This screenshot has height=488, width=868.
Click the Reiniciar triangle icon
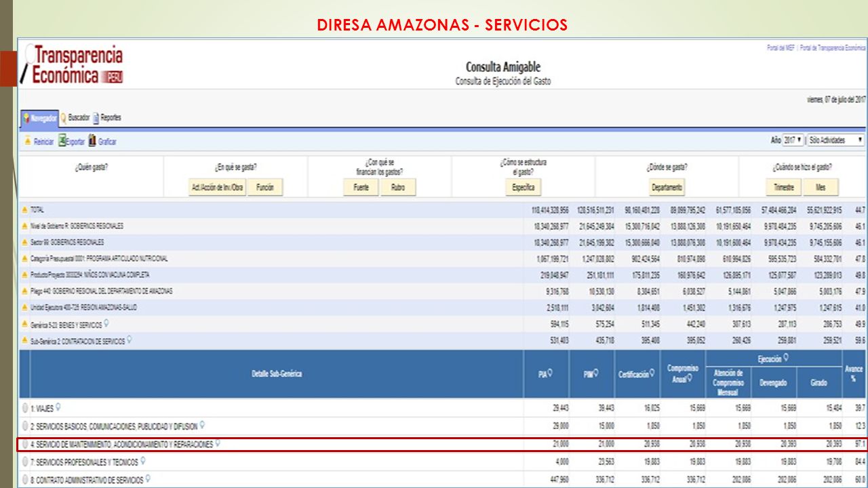coord(28,141)
